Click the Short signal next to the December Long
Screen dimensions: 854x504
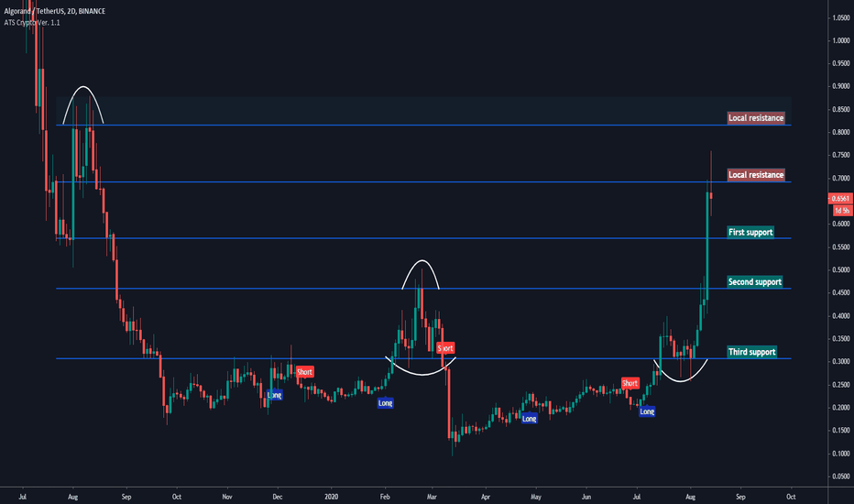click(x=304, y=372)
